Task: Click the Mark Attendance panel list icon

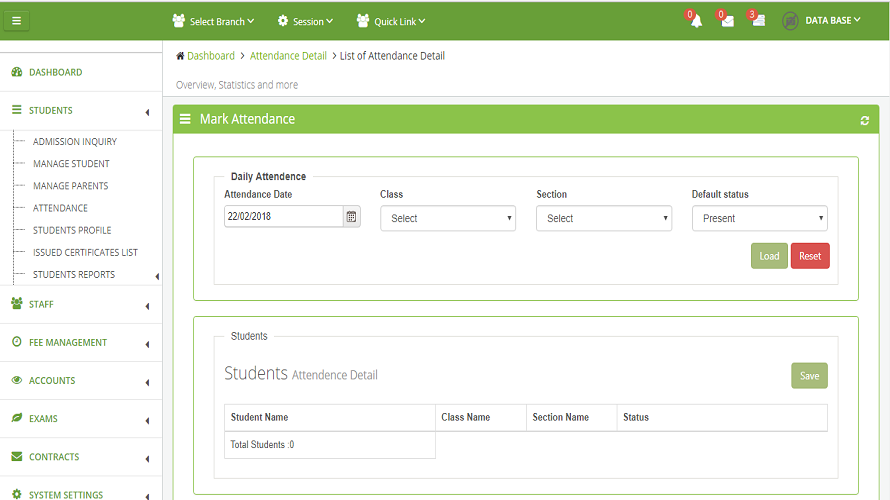Action: pyautogui.click(x=185, y=119)
